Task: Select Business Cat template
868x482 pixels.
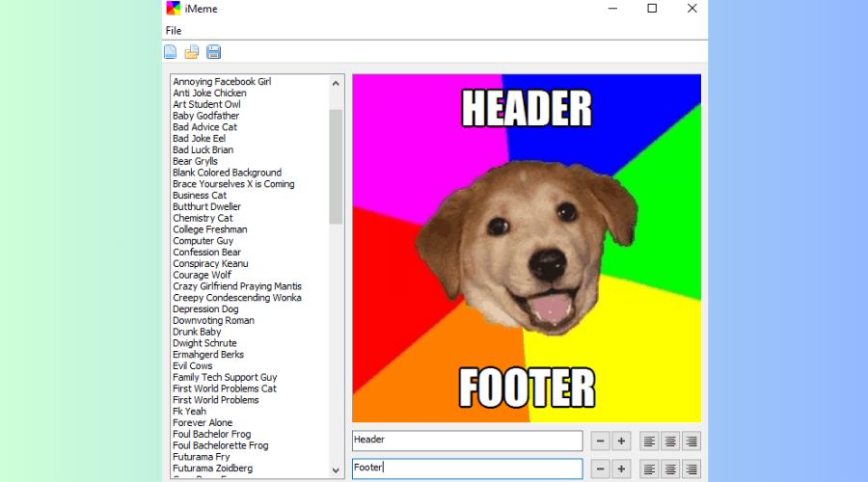Action: 200,196
